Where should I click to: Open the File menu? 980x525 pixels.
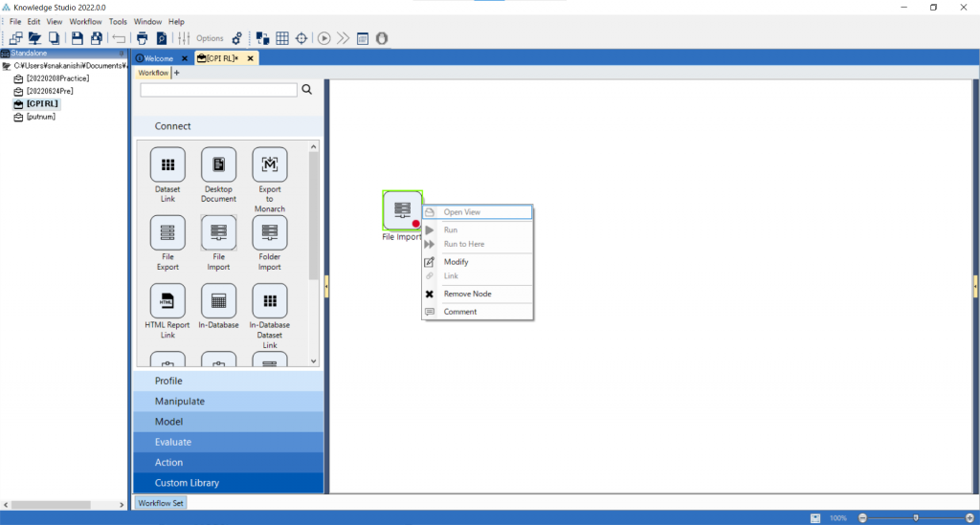[x=15, y=21]
